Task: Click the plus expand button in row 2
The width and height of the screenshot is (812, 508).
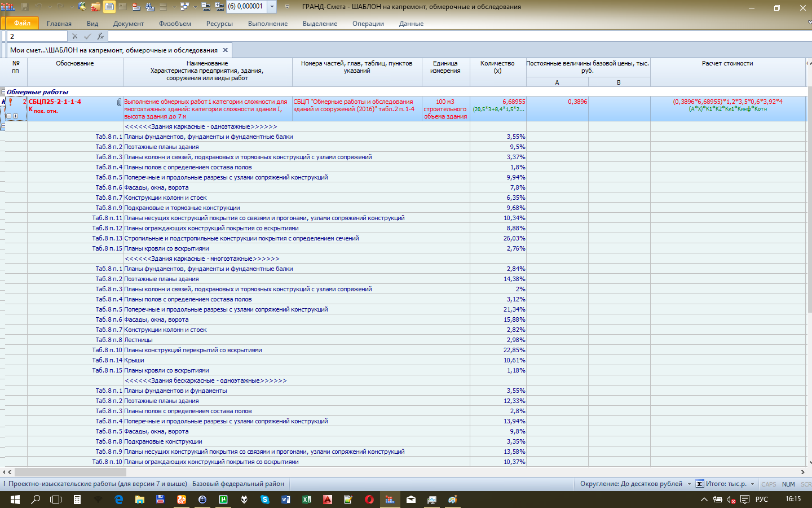Action: click(15, 116)
